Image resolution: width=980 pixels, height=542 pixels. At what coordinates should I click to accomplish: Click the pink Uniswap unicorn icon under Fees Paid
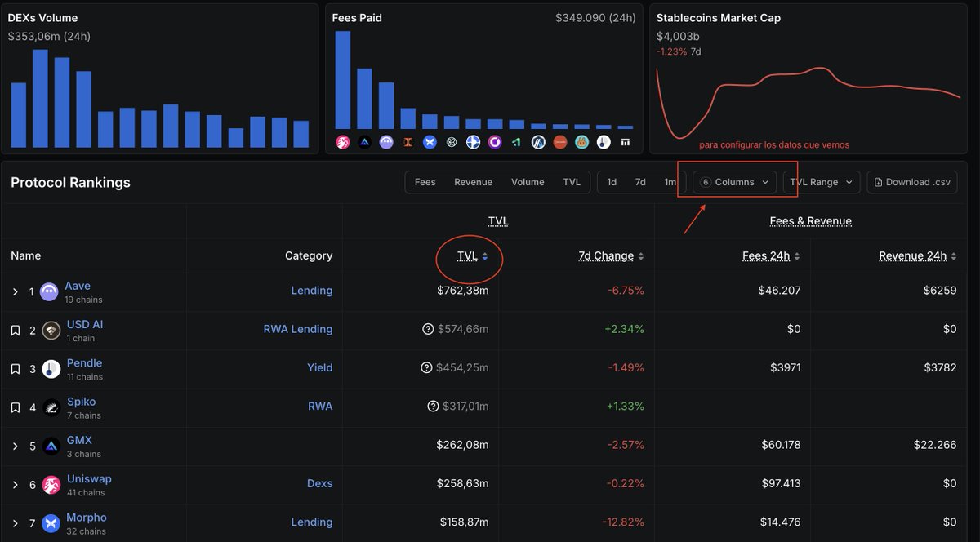[343, 142]
